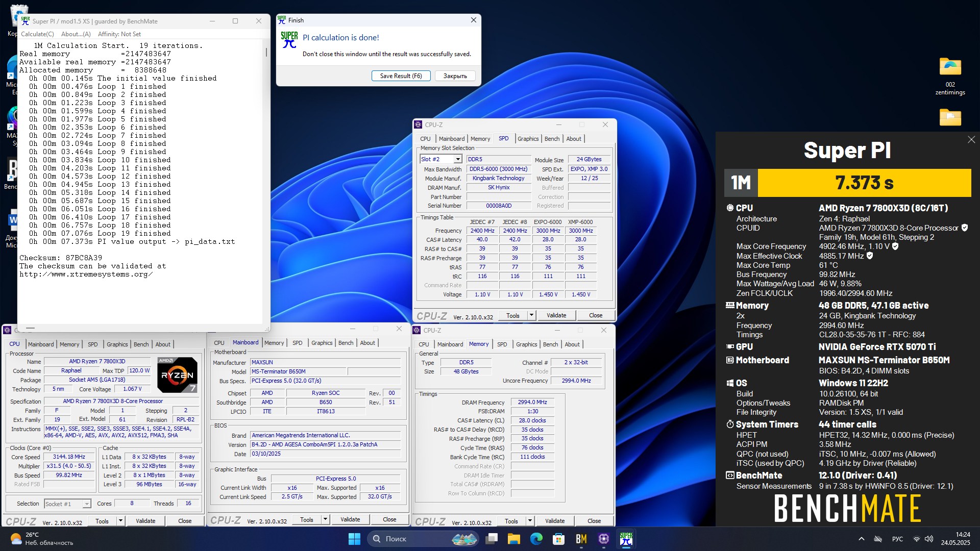Image resolution: width=980 pixels, height=551 pixels.
Task: Click the CPU-Z Memory window title icon
Action: pyautogui.click(x=416, y=330)
